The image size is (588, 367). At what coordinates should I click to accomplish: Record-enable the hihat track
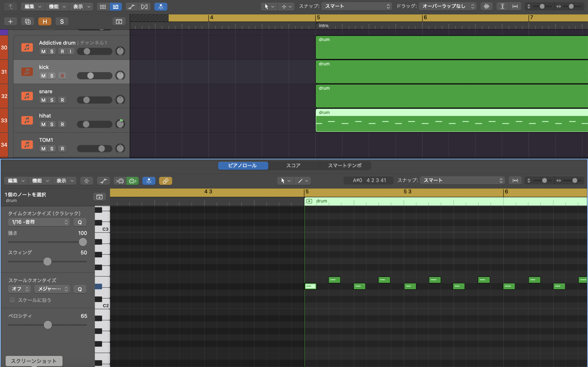62,124
